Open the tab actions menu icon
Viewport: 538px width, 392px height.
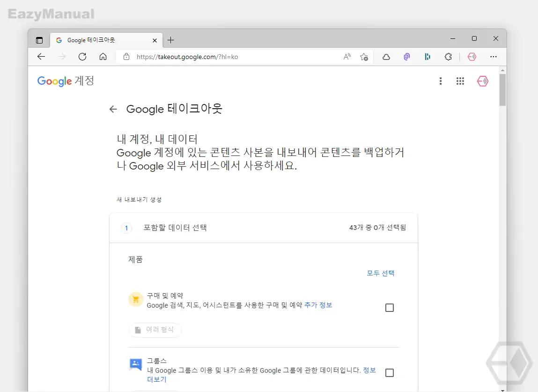(x=39, y=40)
